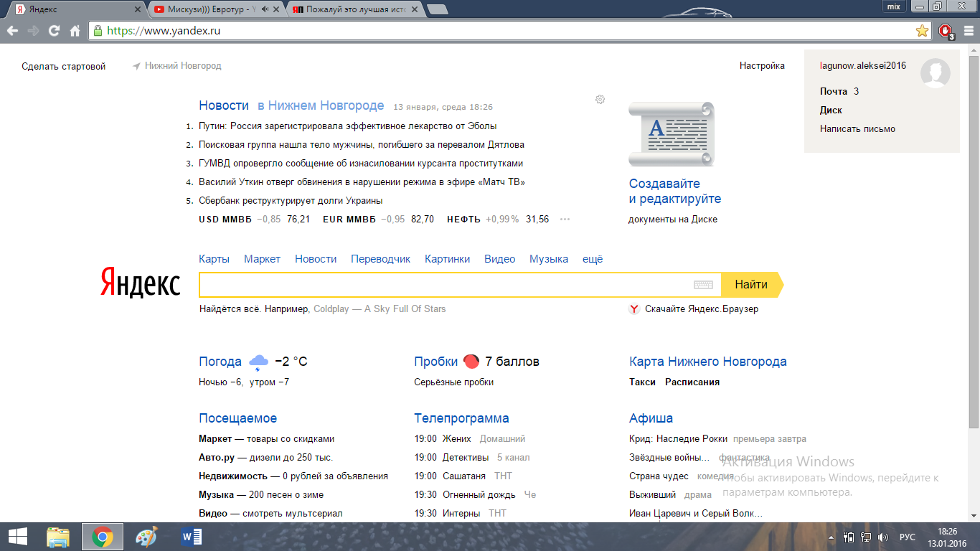Open в Нижнем Новгороде news tab
This screenshot has height=551, width=980.
pos(321,105)
